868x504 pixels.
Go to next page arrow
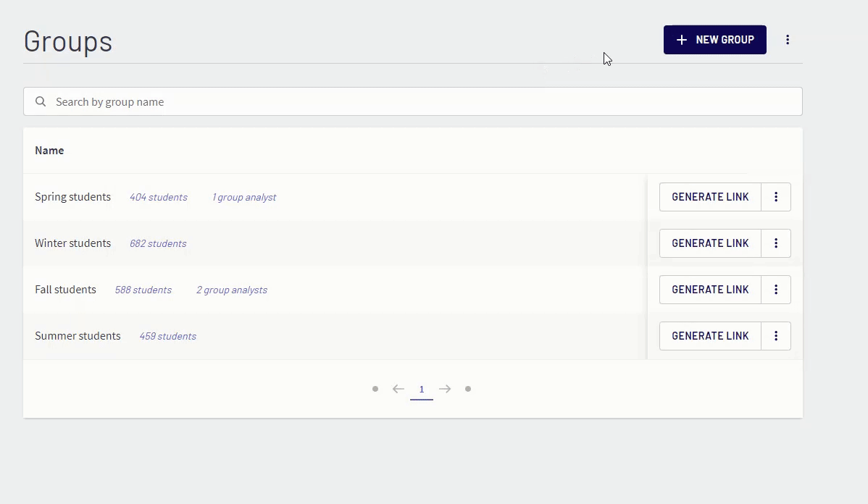(445, 389)
